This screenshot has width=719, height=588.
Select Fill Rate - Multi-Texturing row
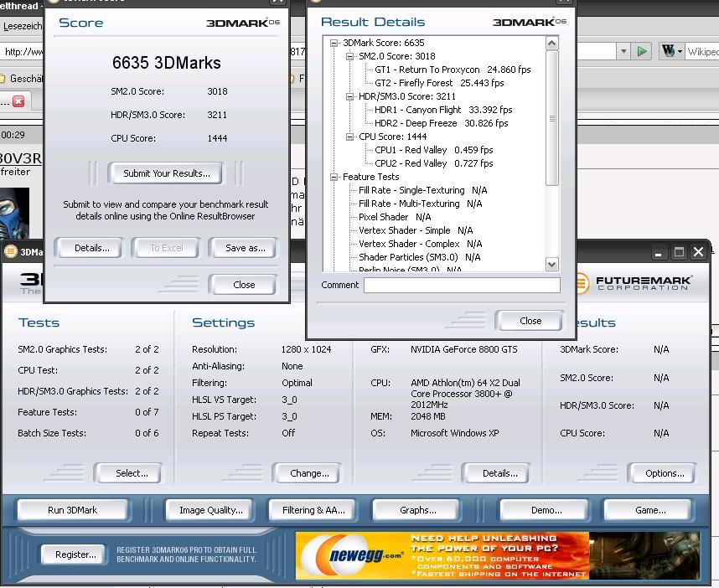point(420,204)
